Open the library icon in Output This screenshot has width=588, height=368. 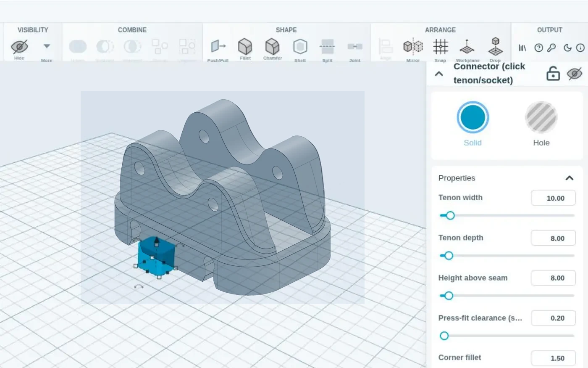pyautogui.click(x=522, y=48)
